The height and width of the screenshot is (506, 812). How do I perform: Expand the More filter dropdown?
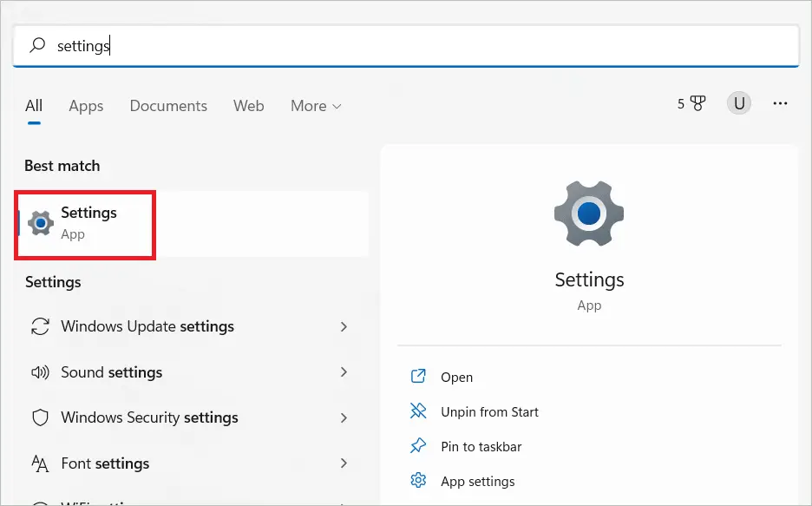pyautogui.click(x=315, y=105)
